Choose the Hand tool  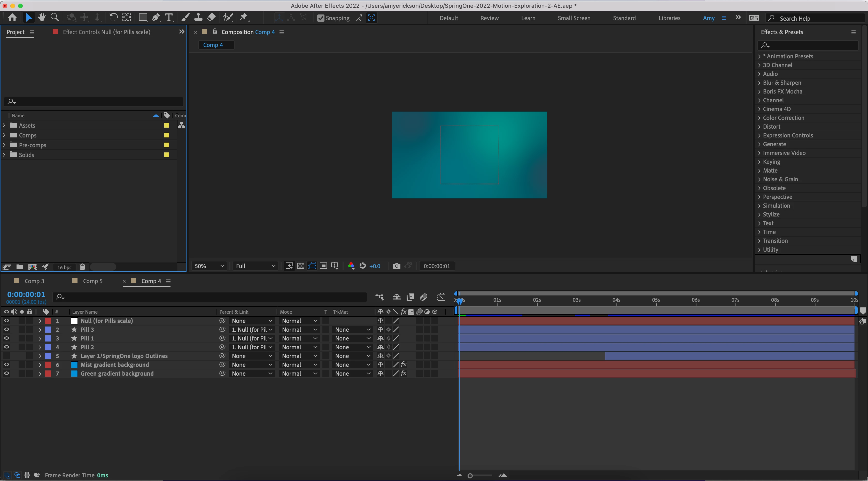pos(42,18)
